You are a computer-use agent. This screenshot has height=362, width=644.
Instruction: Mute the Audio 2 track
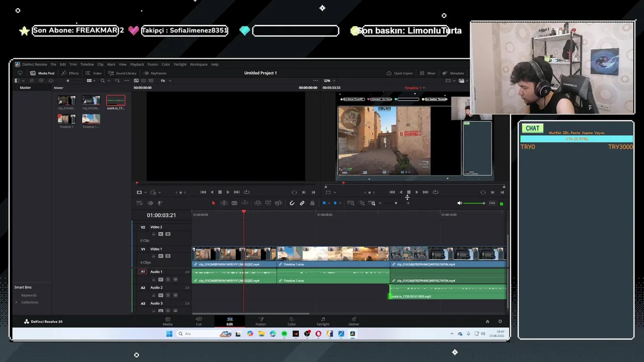pyautogui.click(x=175, y=295)
